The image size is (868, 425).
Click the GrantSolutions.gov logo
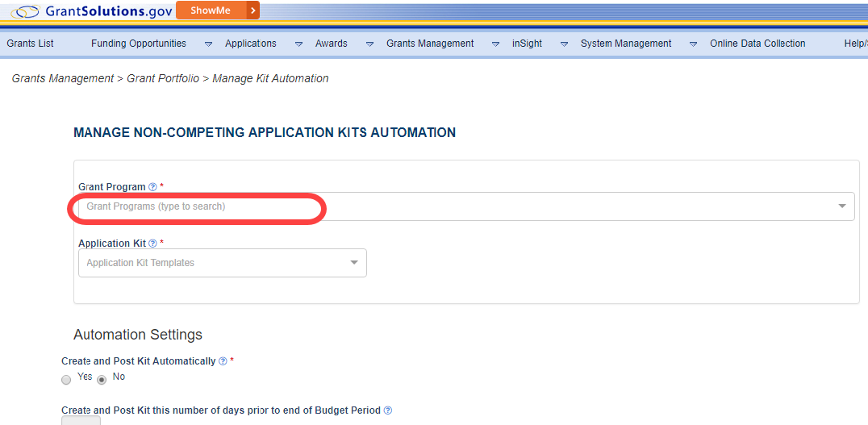click(x=91, y=11)
